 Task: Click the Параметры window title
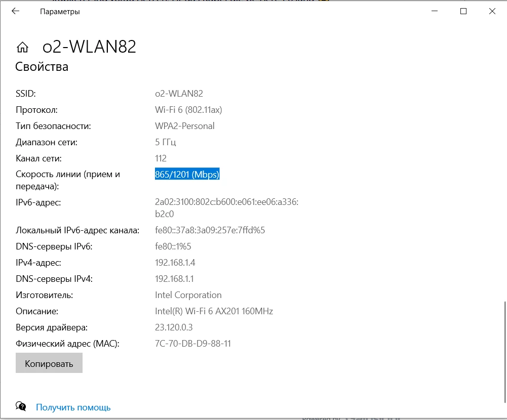60,11
